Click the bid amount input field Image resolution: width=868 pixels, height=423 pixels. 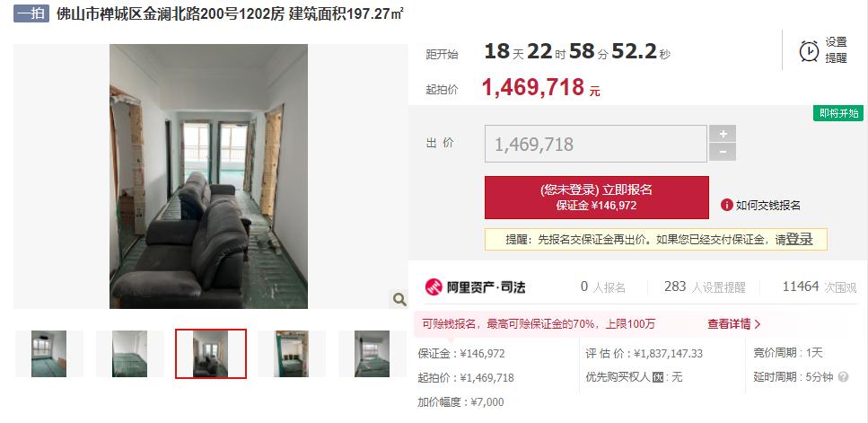[x=596, y=144]
